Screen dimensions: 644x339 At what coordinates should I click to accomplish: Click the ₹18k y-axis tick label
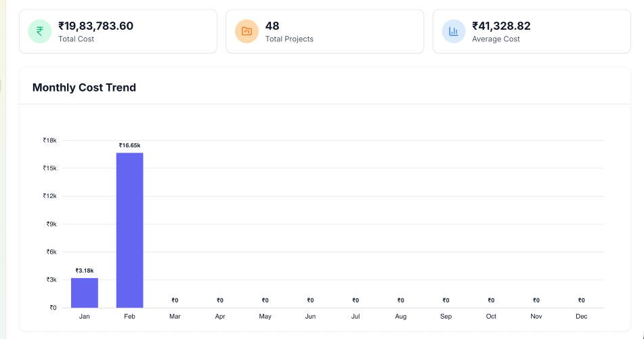coord(50,140)
